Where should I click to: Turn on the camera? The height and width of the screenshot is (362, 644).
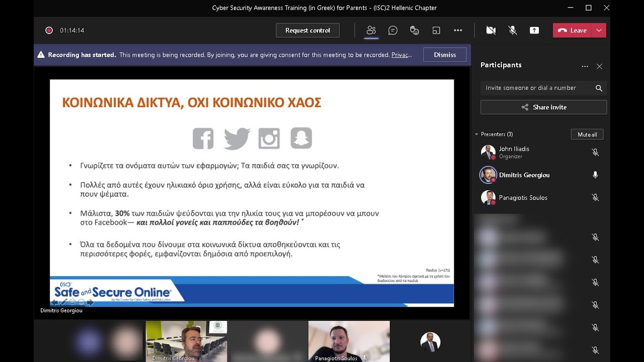[491, 30]
